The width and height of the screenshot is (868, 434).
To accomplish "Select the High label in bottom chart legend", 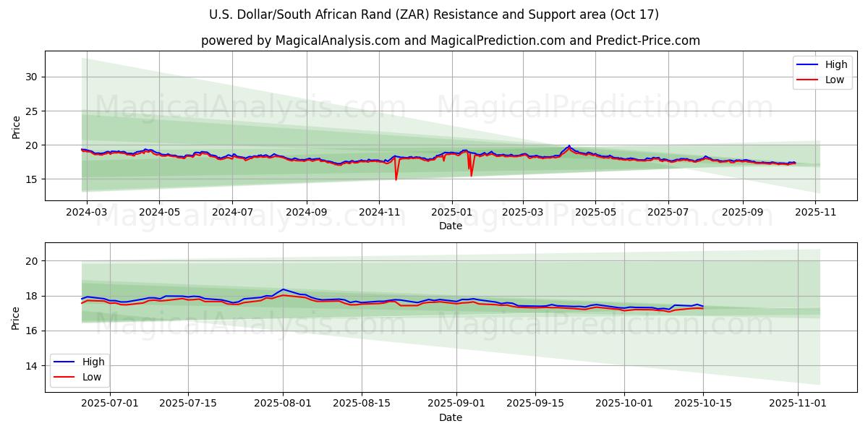I will 93,362.
